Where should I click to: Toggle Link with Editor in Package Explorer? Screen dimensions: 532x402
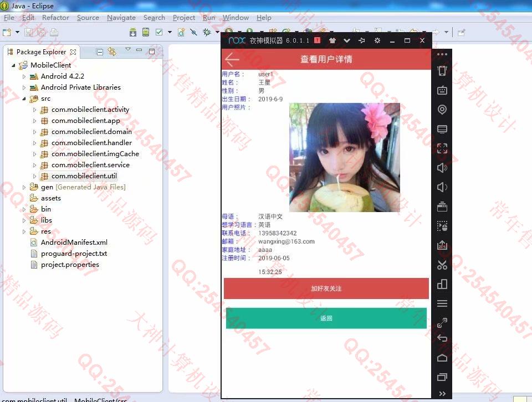click(x=112, y=52)
